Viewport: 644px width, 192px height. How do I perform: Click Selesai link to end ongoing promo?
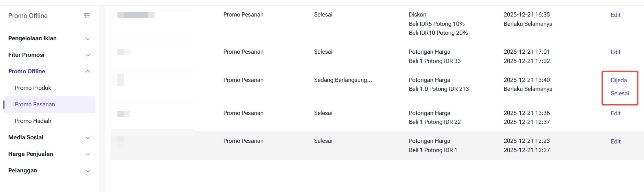click(x=620, y=94)
